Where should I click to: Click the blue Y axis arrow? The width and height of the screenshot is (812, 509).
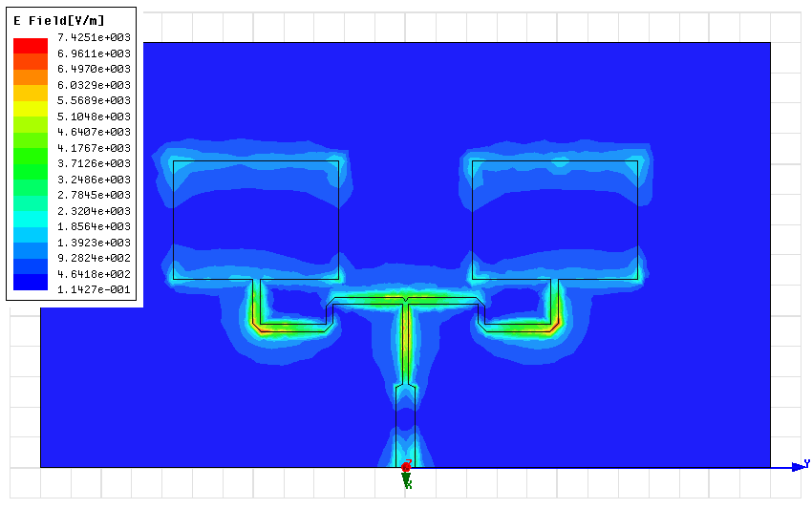801,467
